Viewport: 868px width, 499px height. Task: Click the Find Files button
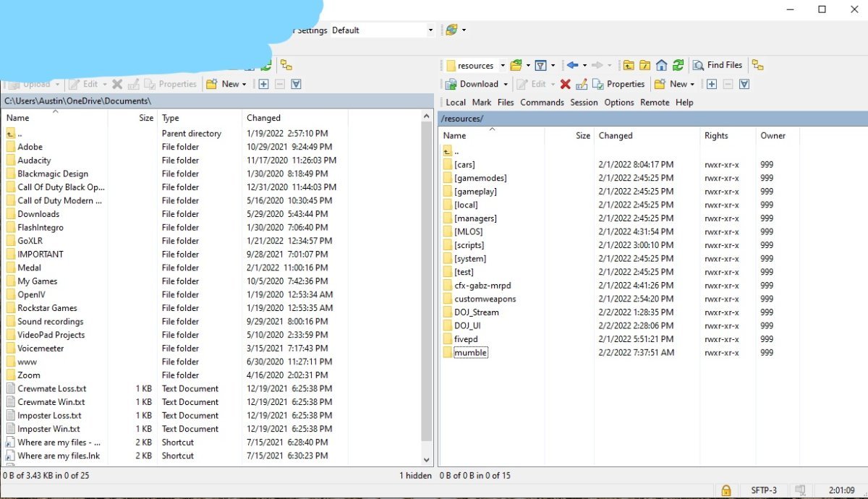[x=718, y=65]
